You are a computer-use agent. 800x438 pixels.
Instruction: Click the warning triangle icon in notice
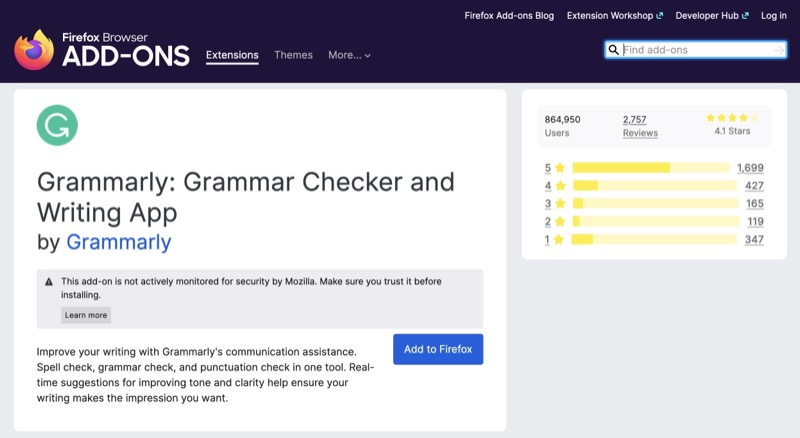[x=49, y=282]
